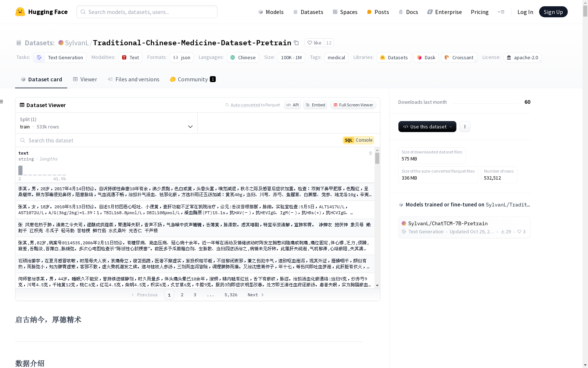Open the Datasets nav item
Viewport: 588px width, 368px height.
(308, 12)
